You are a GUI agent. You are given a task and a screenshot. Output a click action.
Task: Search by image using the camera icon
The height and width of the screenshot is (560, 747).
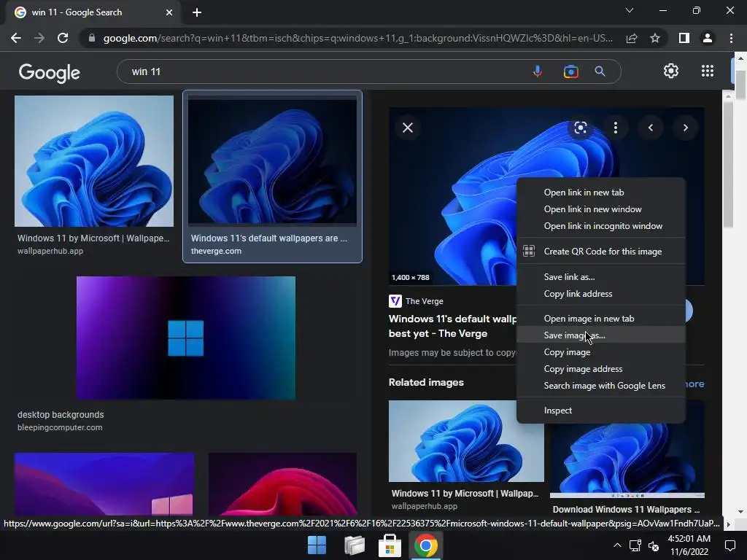(x=570, y=71)
